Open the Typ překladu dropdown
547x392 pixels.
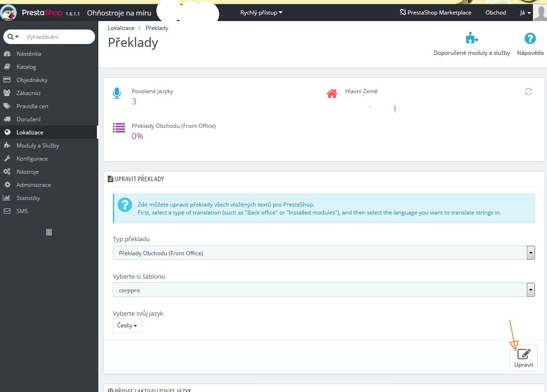pyautogui.click(x=323, y=253)
